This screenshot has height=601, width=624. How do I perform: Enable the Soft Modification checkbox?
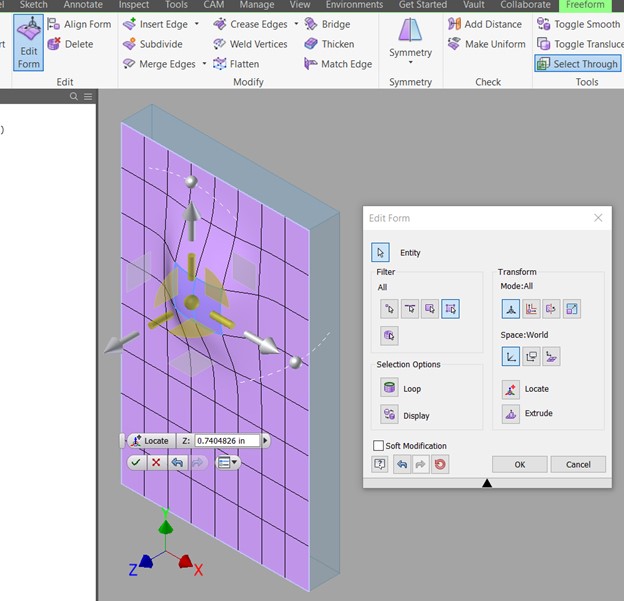(x=378, y=445)
